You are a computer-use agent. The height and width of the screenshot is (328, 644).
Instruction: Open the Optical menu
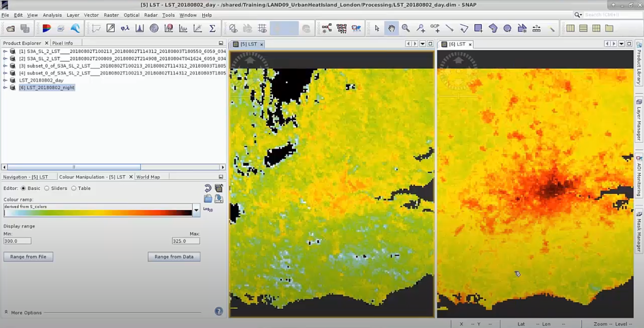point(131,15)
